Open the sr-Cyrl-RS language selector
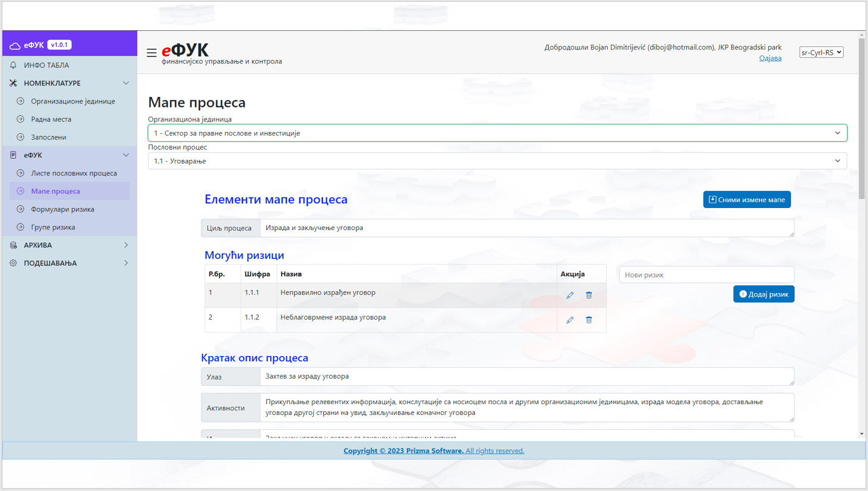Image resolution: width=868 pixels, height=491 pixels. tap(821, 52)
